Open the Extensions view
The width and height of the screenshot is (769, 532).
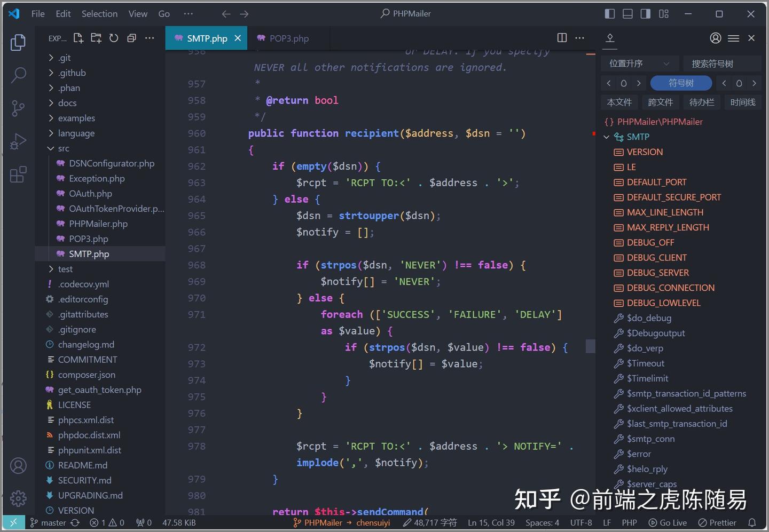click(19, 174)
